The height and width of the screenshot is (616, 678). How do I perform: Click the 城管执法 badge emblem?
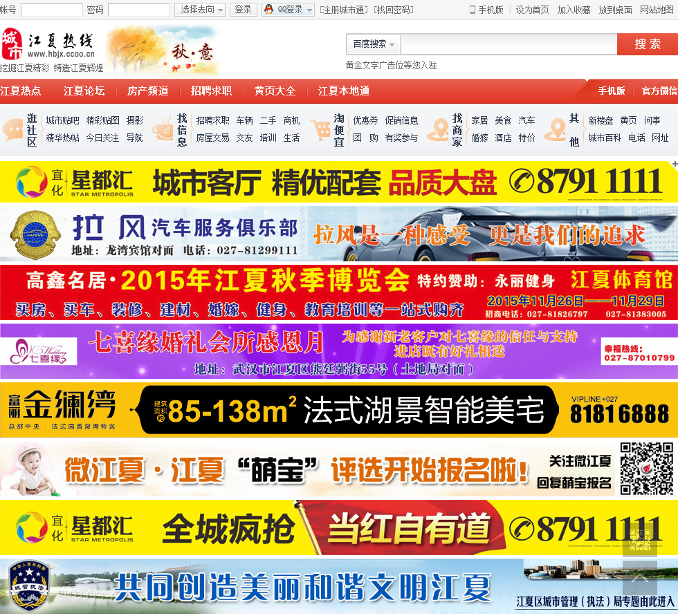[28, 585]
